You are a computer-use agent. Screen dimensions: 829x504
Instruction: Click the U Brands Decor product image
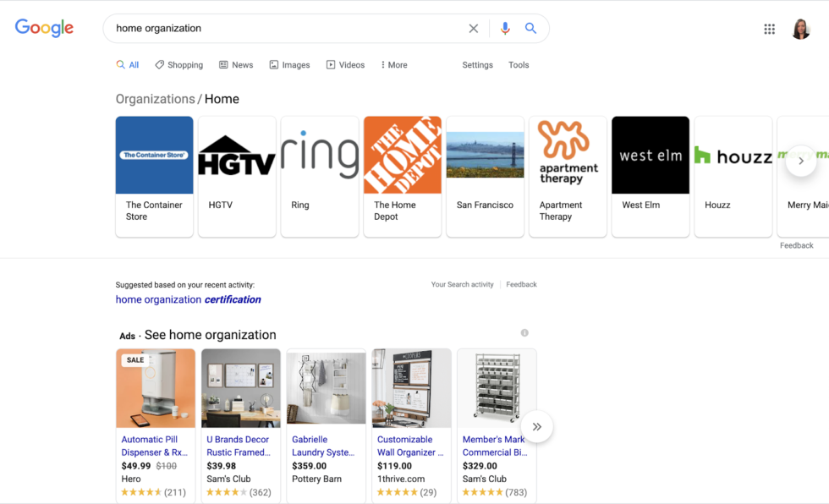pyautogui.click(x=241, y=388)
